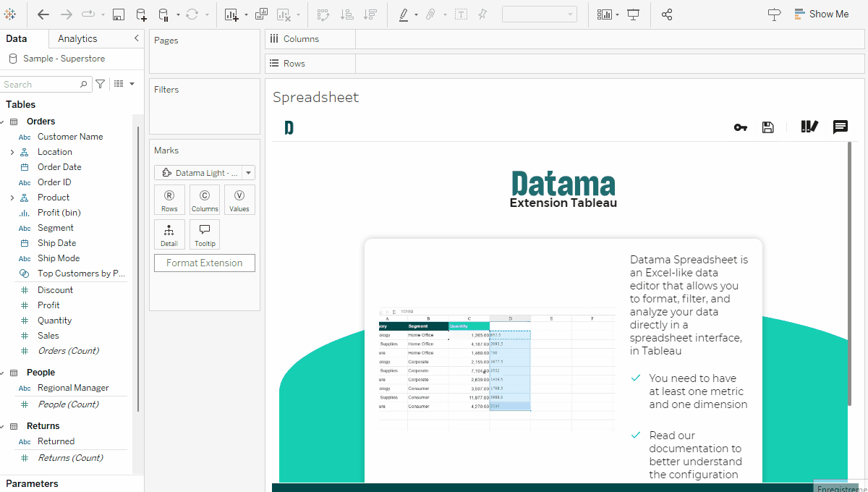Click the new data source icon
868x492 pixels.
click(141, 14)
